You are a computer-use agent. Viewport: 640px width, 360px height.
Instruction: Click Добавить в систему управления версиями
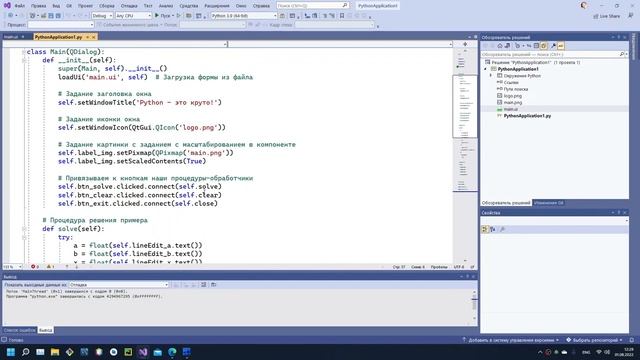click(x=511, y=340)
